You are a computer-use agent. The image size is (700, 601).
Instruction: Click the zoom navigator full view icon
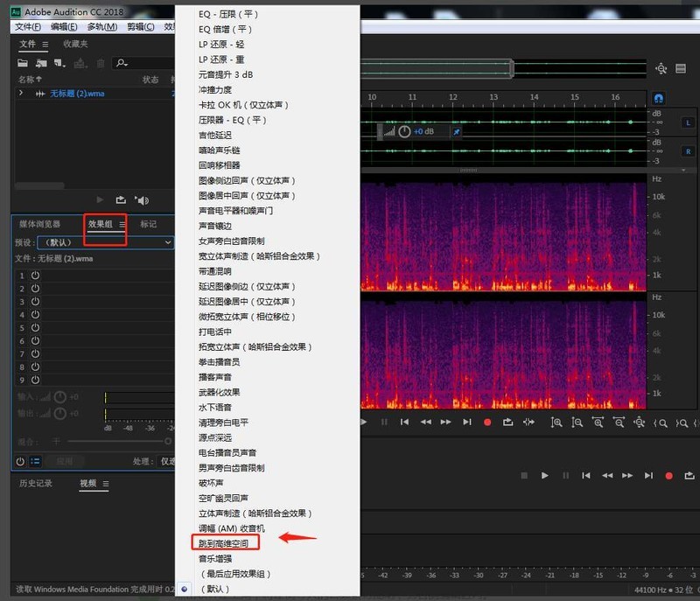[x=661, y=69]
